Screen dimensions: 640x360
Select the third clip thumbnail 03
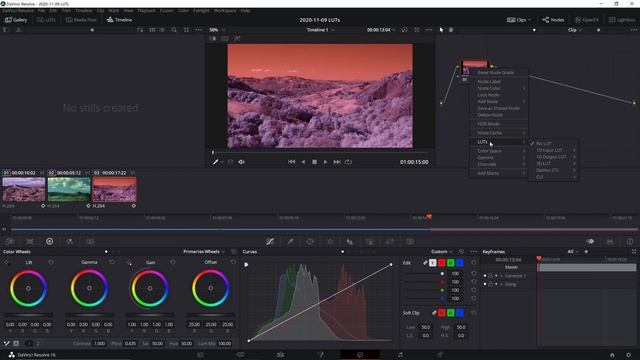coord(114,189)
